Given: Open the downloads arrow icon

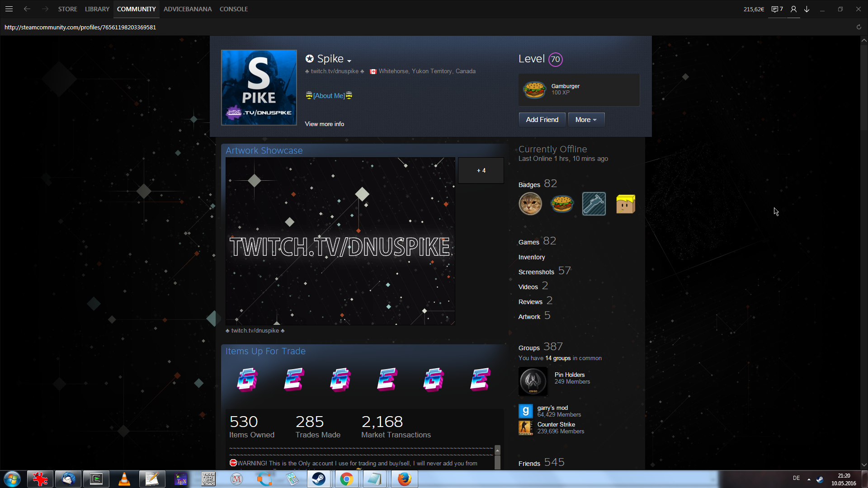Looking at the screenshot, I should [807, 9].
